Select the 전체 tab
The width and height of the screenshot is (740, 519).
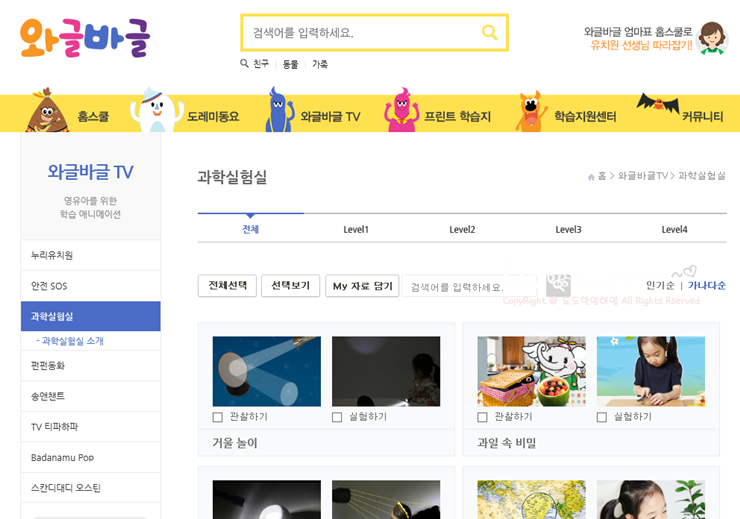pyautogui.click(x=250, y=229)
